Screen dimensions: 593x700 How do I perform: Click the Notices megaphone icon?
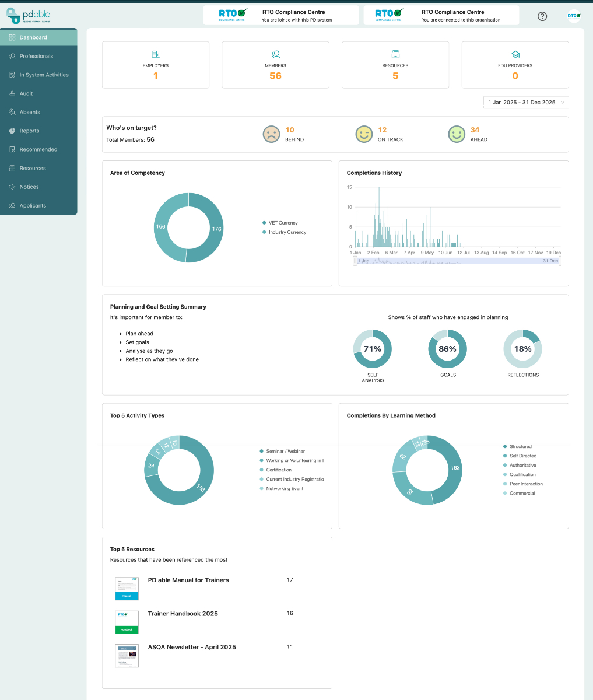pos(12,187)
